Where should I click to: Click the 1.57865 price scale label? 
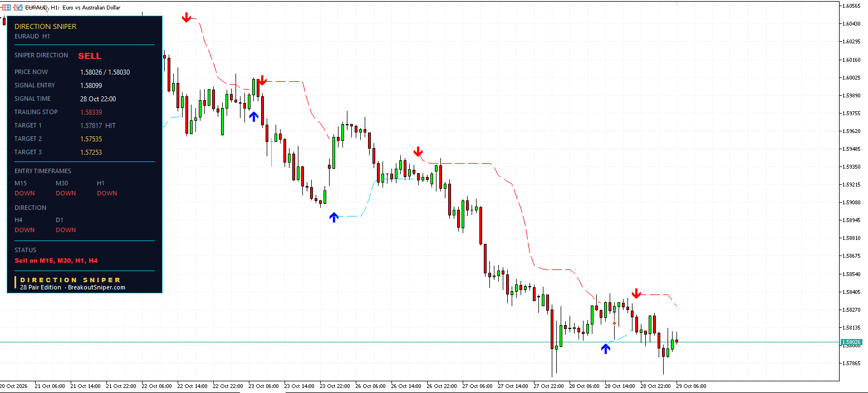pos(852,363)
